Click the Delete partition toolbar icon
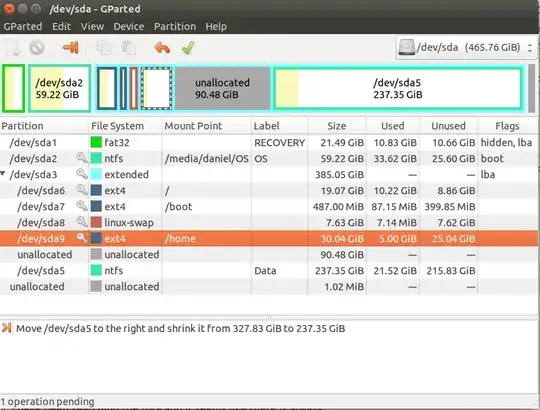Image resolution: width=540 pixels, height=410 pixels. coord(37,48)
